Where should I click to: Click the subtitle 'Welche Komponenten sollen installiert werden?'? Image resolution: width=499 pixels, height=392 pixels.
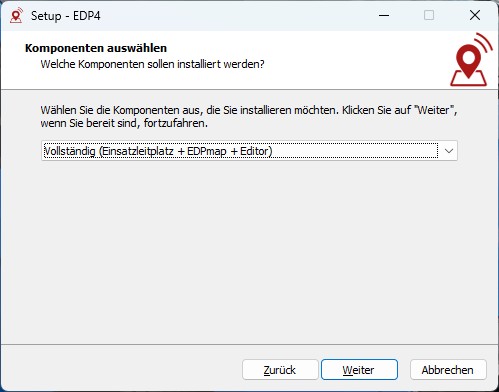point(152,64)
